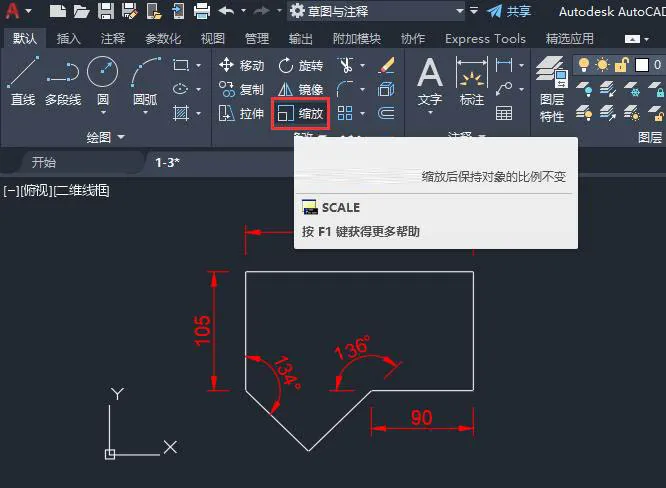Open Layer Properties (图层特性) manager
The image size is (666, 488).
(552, 89)
